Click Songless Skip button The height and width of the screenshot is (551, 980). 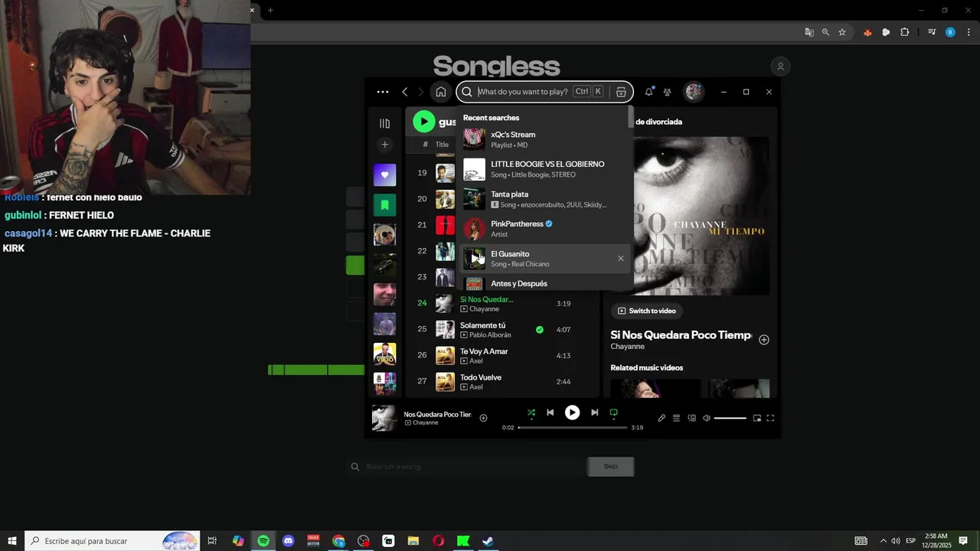pos(610,466)
